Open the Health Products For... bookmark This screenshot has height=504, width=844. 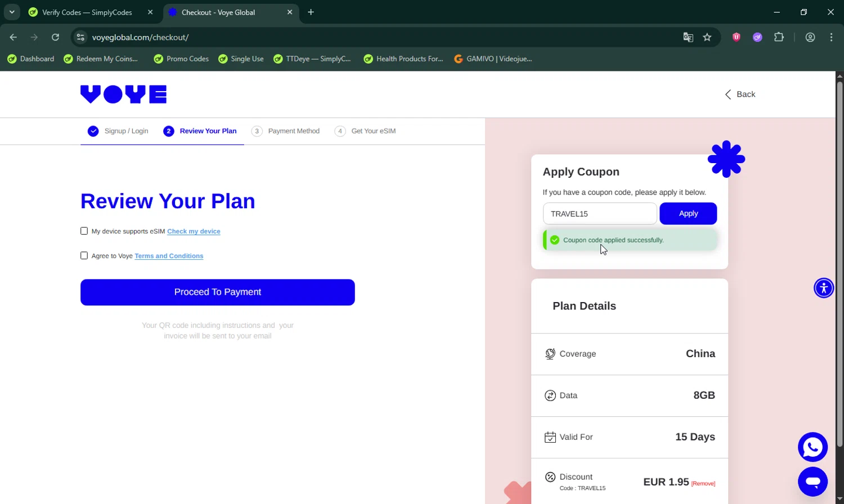403,58
